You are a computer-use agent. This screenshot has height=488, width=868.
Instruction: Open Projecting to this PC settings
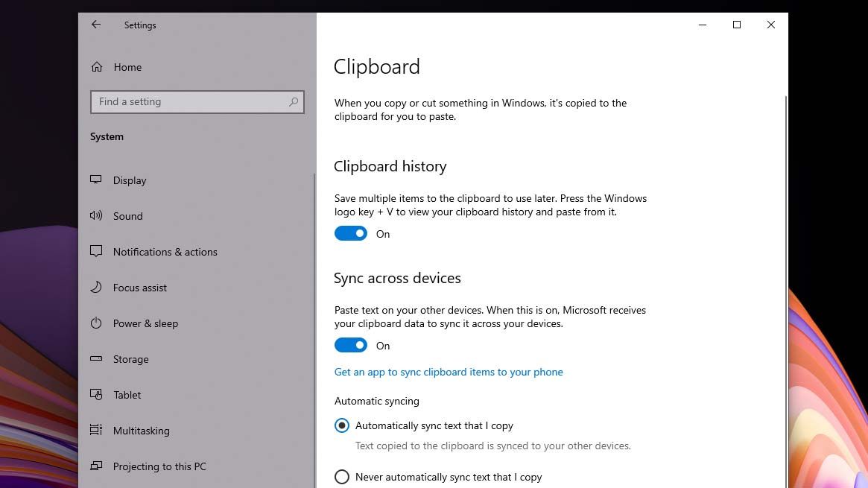pyautogui.click(x=158, y=466)
